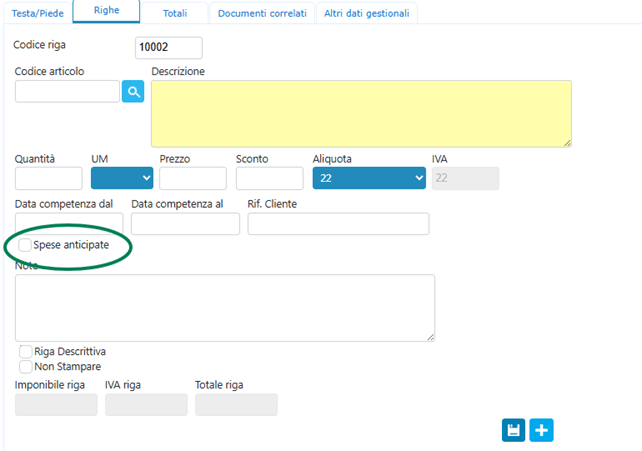Enable the Spese anticipate checkbox
Screen dimensions: 642x451
pyautogui.click(x=25, y=245)
